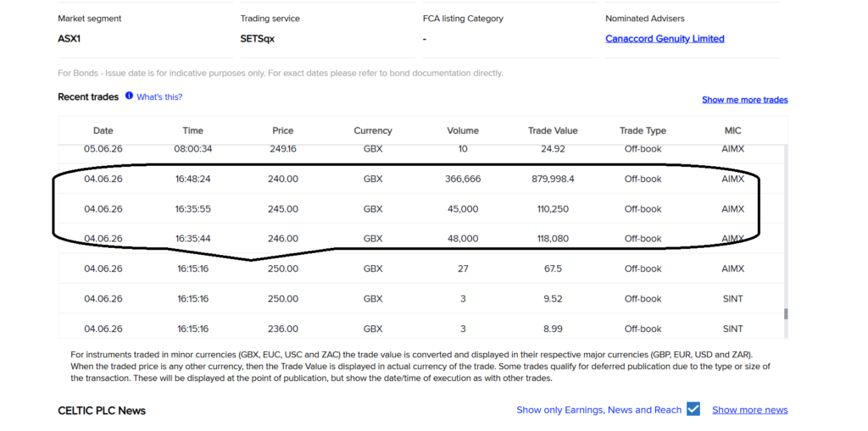Select the trade row timed 16:35:55
Image resolution: width=868 pixels, height=431 pixels.
coord(422,208)
